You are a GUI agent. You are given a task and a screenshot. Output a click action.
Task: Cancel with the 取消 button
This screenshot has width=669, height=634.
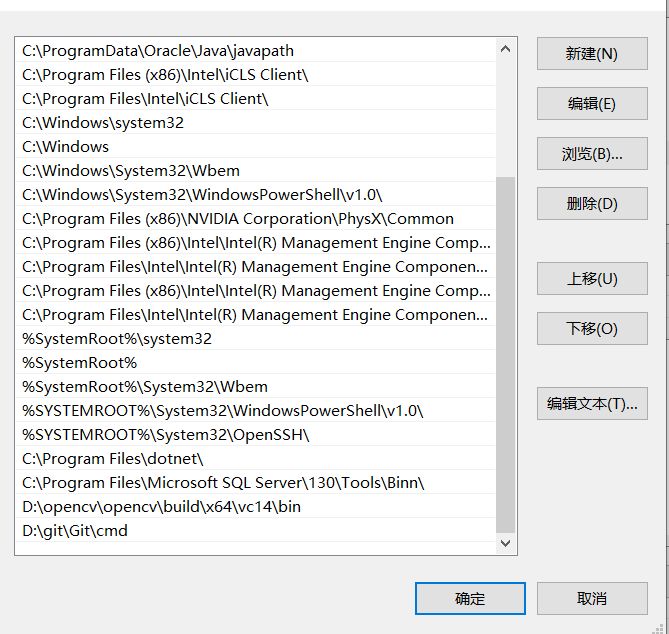[x=592, y=599]
